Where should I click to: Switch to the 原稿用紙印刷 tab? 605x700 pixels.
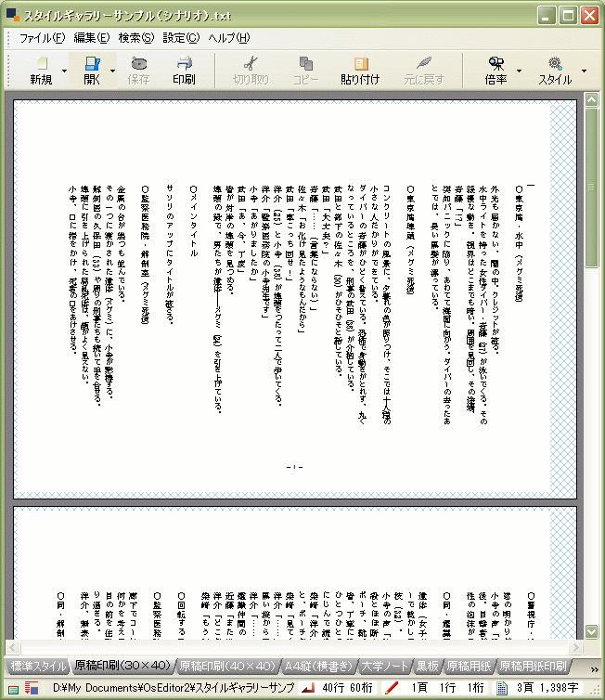(533, 667)
